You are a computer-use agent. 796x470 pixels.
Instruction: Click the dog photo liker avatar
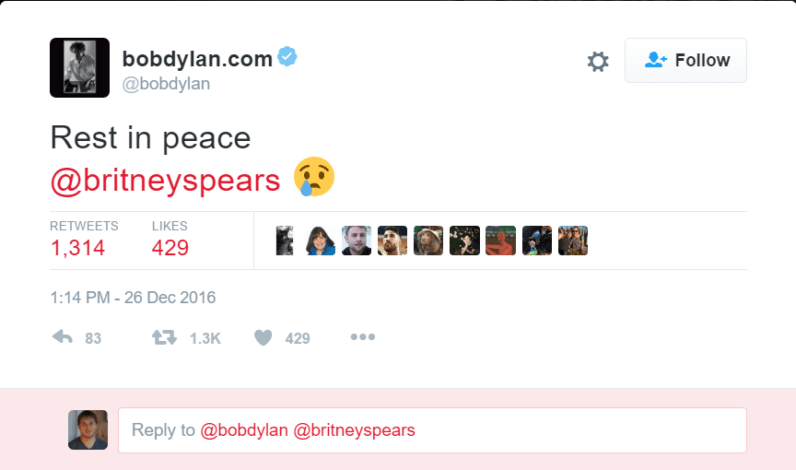428,241
